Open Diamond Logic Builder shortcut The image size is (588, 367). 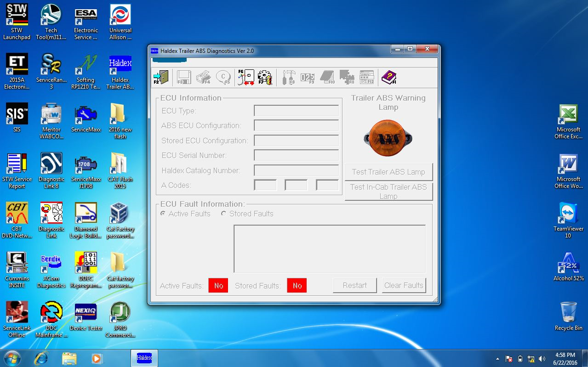(x=86, y=220)
